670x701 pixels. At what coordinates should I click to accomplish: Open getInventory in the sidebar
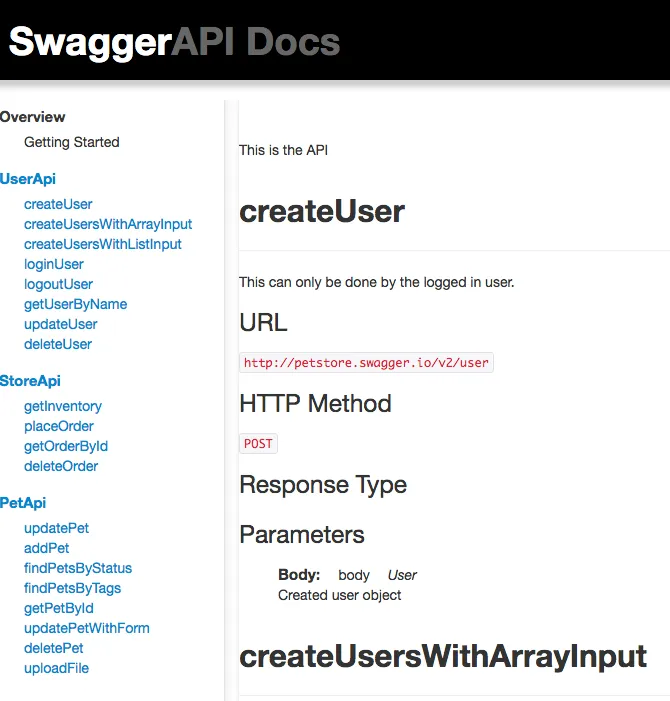click(63, 406)
